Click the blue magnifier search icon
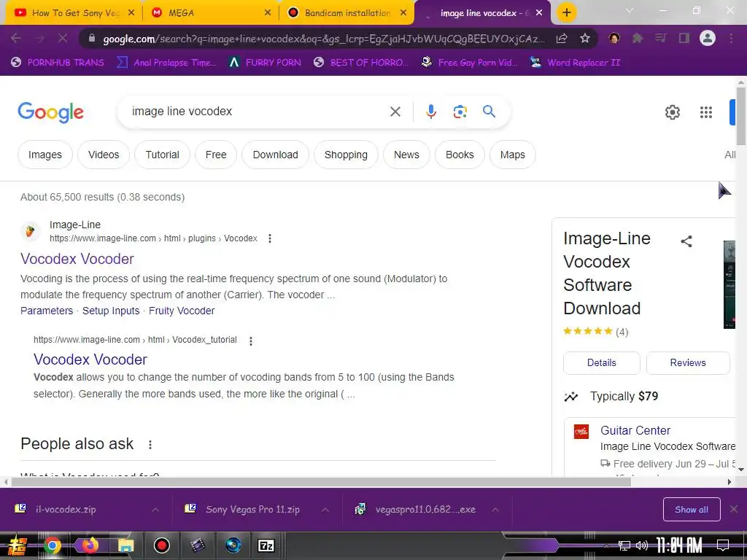Viewport: 747px width, 560px height. click(489, 112)
